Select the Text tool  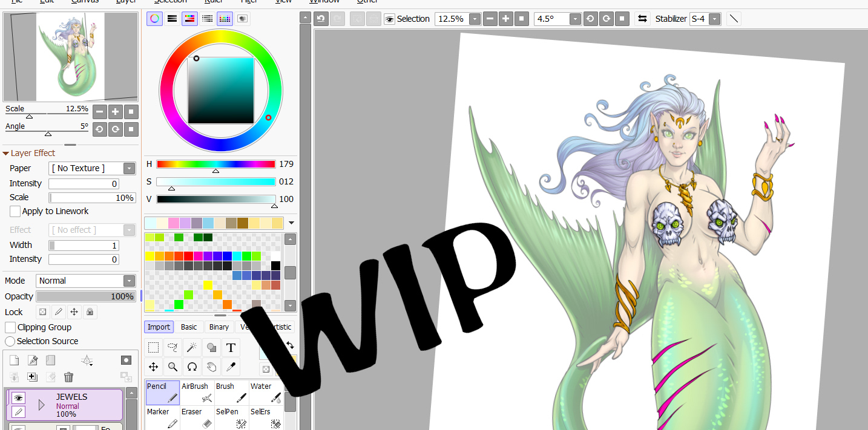pyautogui.click(x=231, y=347)
